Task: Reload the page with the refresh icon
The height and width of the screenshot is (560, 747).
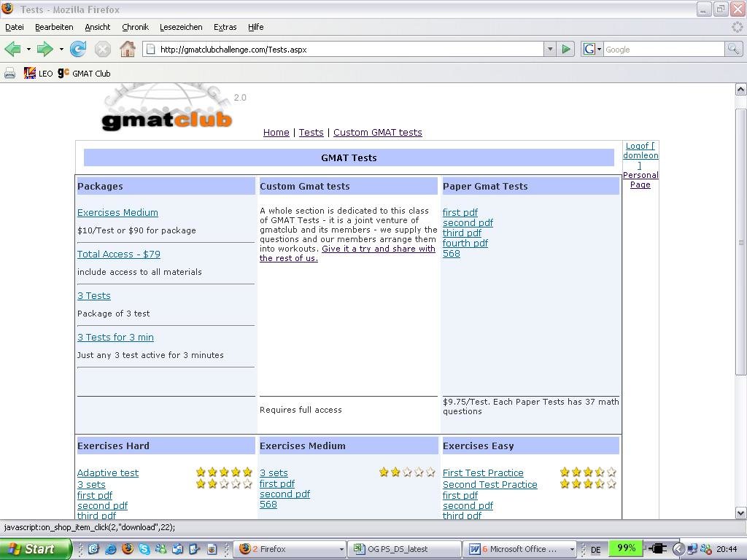Action: [78, 49]
